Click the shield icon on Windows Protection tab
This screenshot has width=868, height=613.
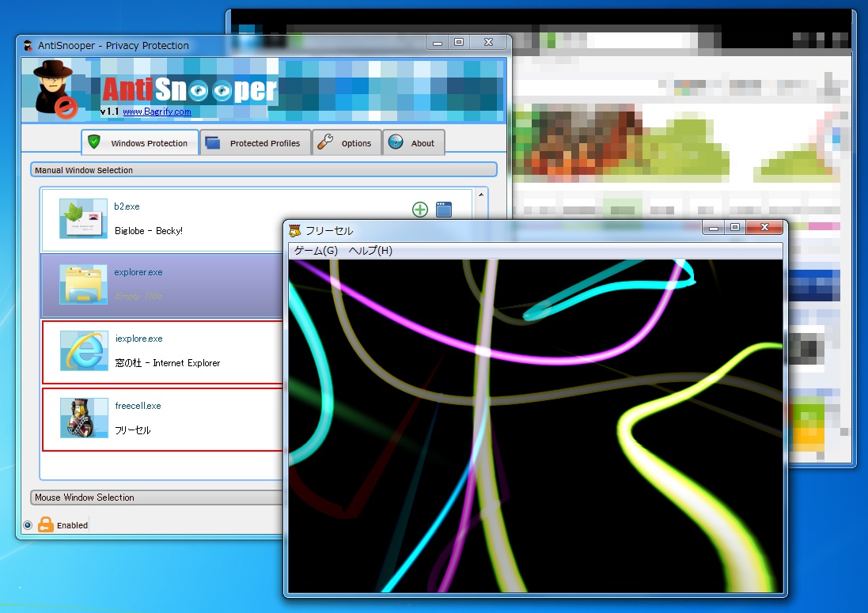[94, 142]
